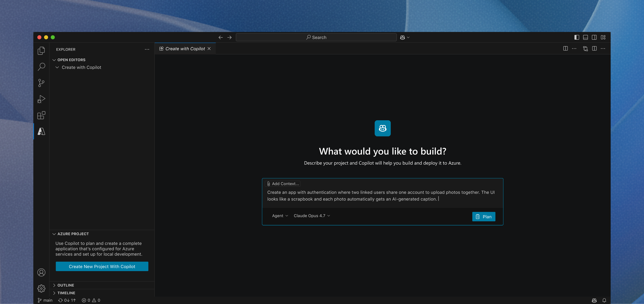Open the Extensions view

(41, 115)
